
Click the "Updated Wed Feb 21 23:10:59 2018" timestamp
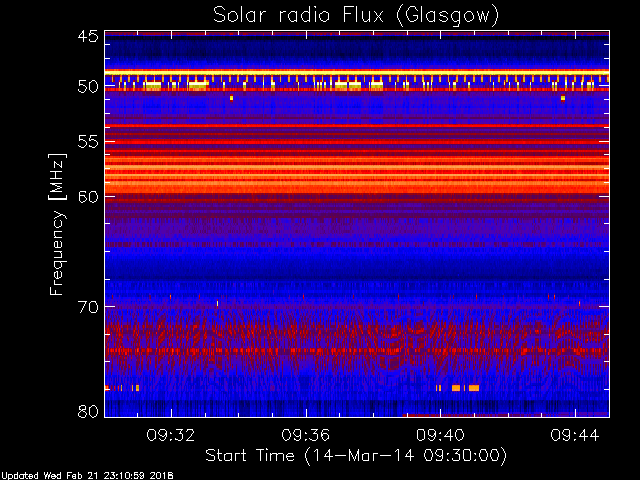click(x=87, y=476)
